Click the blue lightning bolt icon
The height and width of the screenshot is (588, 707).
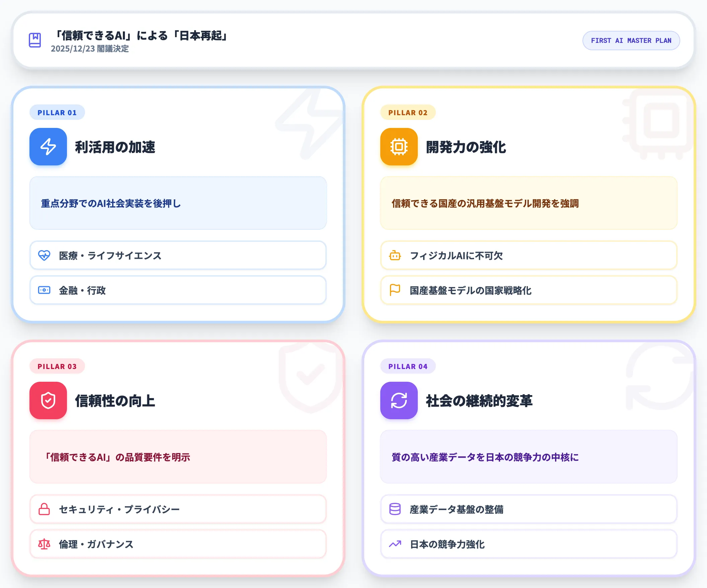click(x=48, y=147)
